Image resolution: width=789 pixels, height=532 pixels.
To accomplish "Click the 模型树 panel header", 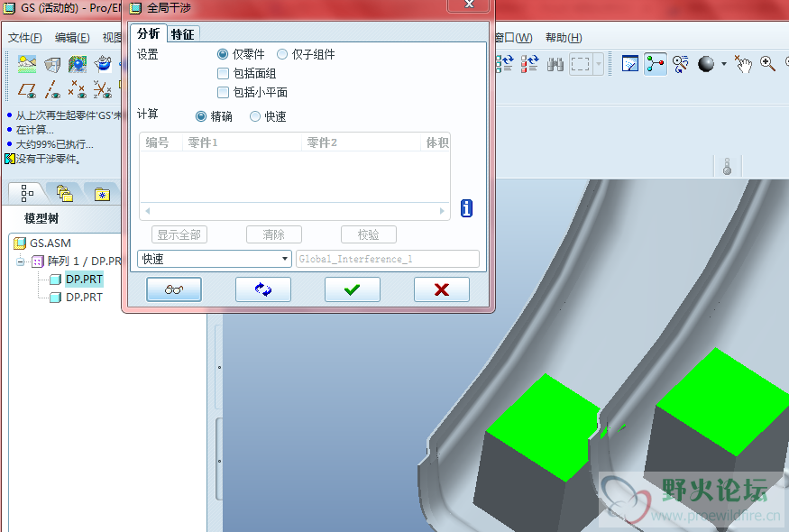I will [41, 218].
